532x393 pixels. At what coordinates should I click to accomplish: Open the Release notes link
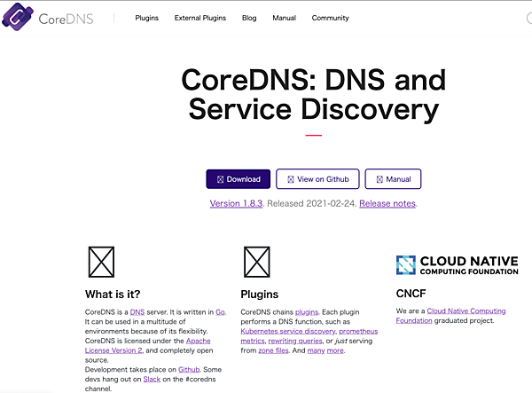coord(387,204)
